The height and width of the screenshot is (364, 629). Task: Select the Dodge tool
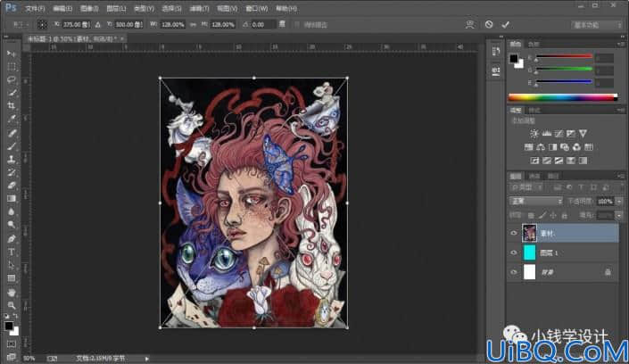[12, 225]
